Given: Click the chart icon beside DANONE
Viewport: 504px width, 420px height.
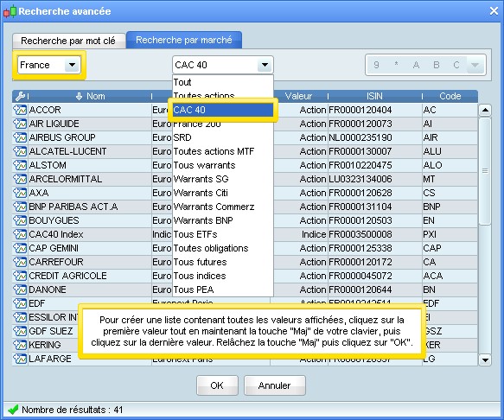Looking at the screenshot, I should (20, 290).
